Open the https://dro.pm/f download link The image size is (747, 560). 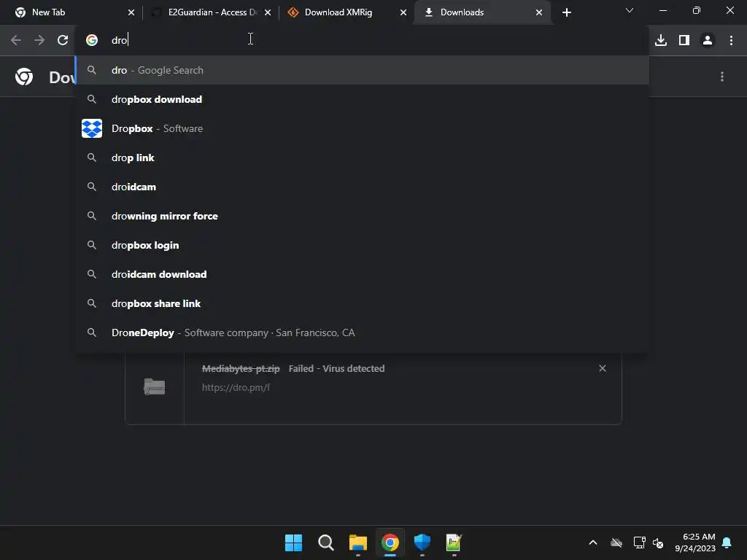pos(236,388)
